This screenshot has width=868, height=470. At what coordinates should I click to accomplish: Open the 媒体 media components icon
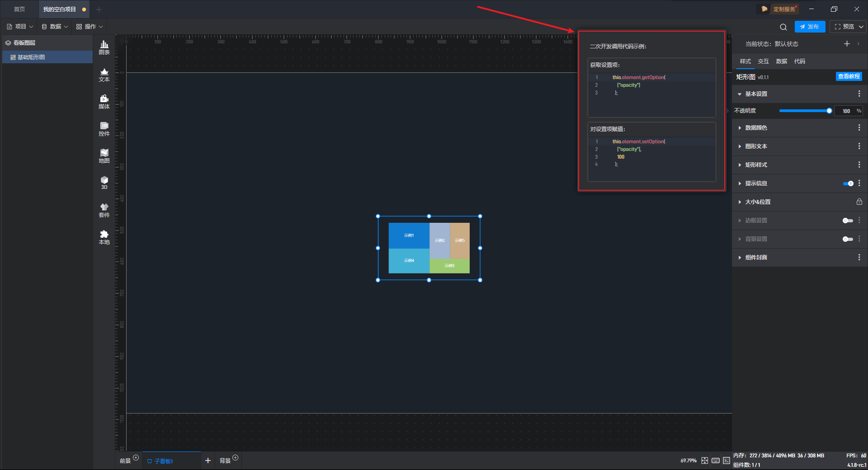click(104, 102)
